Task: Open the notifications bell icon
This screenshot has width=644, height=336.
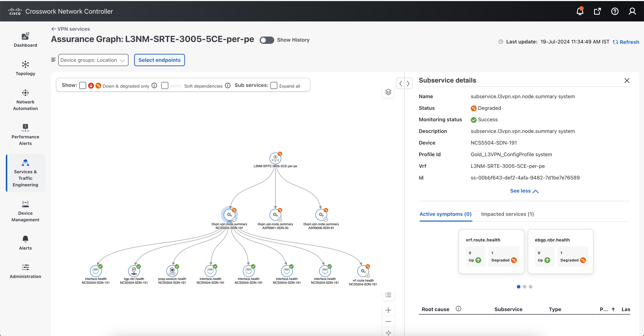Action: point(580,11)
